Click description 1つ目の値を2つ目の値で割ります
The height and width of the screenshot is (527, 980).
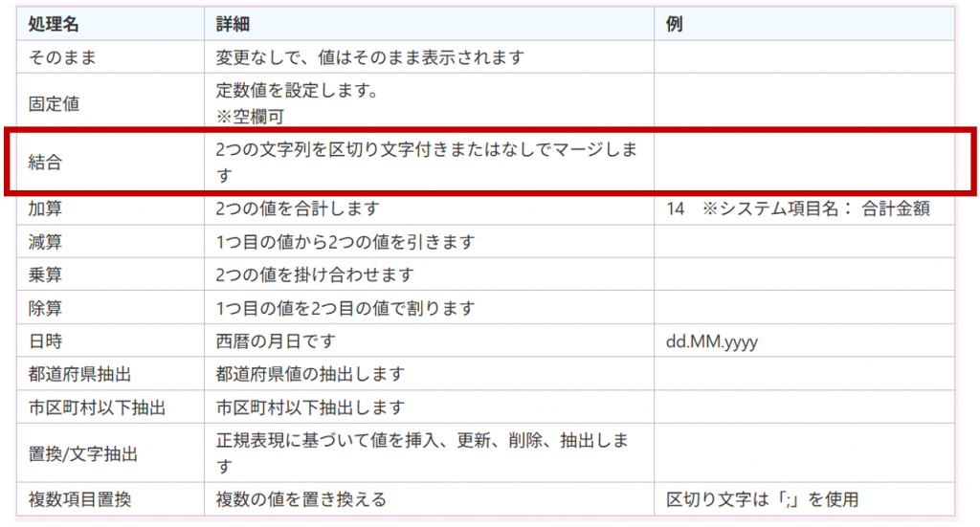[345, 309]
